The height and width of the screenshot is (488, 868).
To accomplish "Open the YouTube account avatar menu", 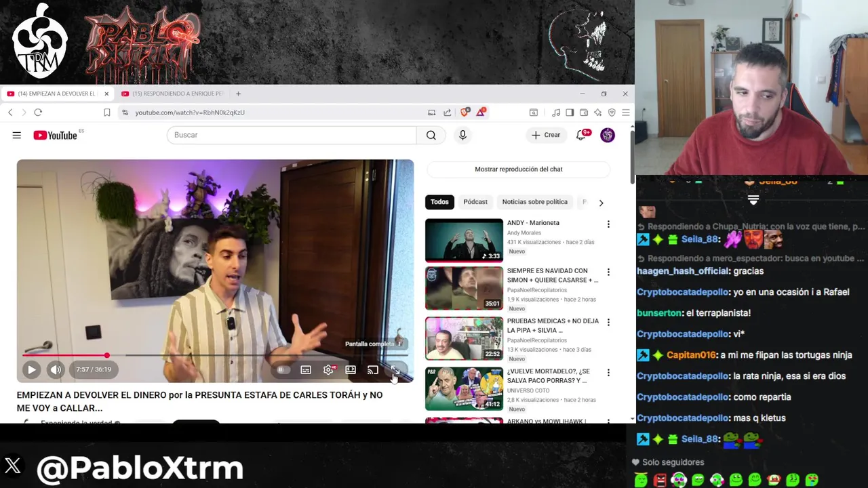I will tap(608, 135).
